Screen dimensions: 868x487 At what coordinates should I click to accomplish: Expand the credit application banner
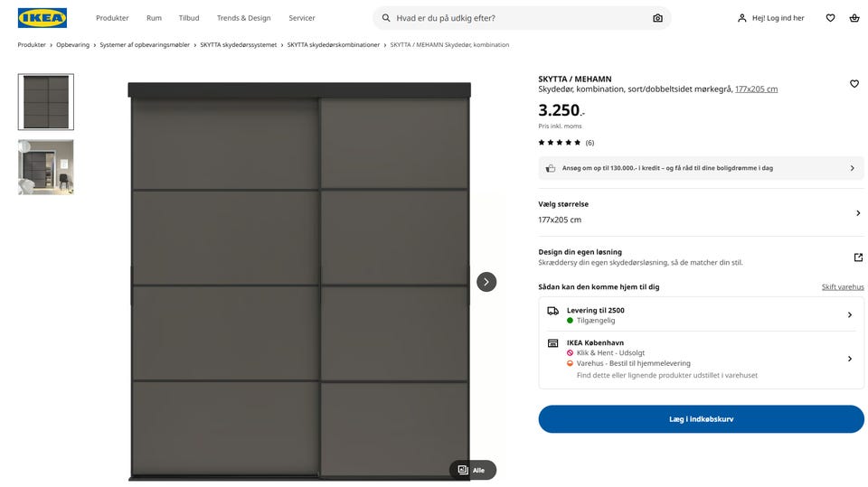click(851, 168)
